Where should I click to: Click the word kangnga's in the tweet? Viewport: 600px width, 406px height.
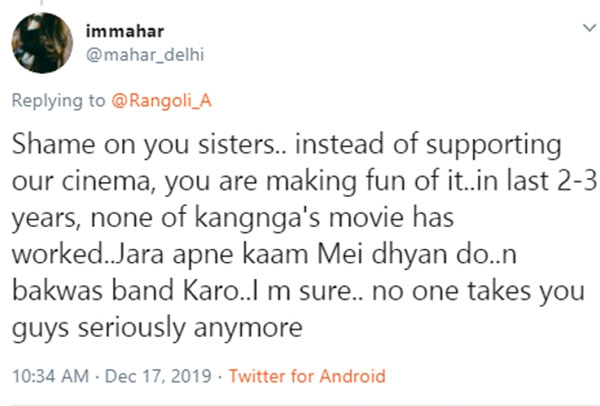pyautogui.click(x=258, y=218)
